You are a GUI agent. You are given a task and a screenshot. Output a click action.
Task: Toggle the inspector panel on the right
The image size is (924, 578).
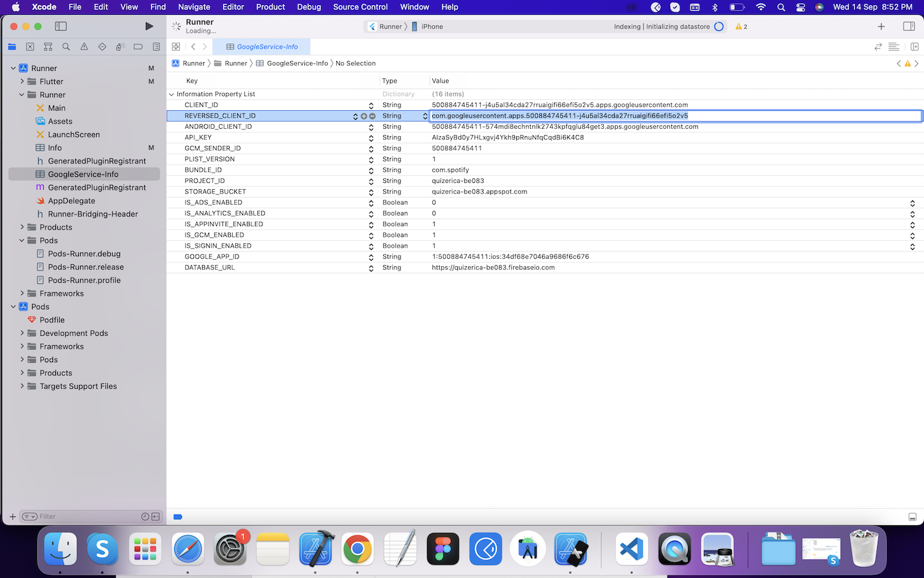point(909,26)
